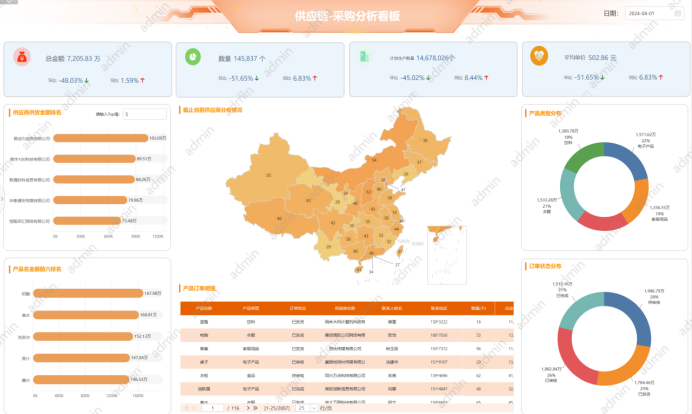The height and width of the screenshot is (414, 692).
Task: Jump to last page of order table
Action: (255, 408)
